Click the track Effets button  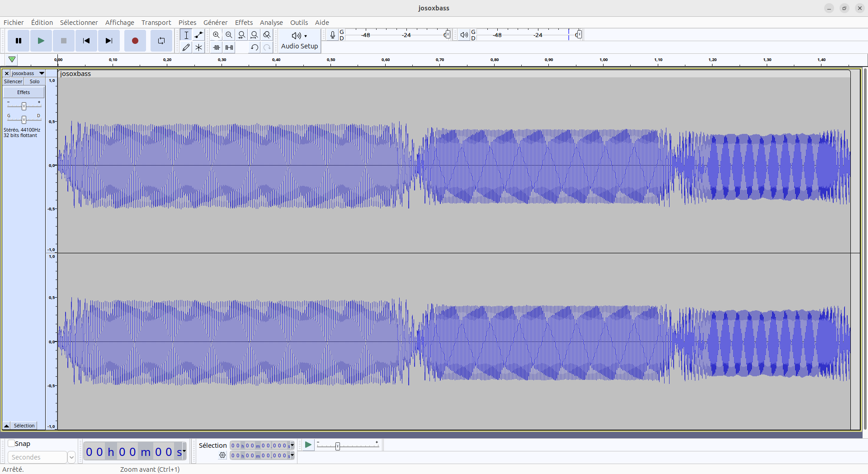tap(24, 92)
